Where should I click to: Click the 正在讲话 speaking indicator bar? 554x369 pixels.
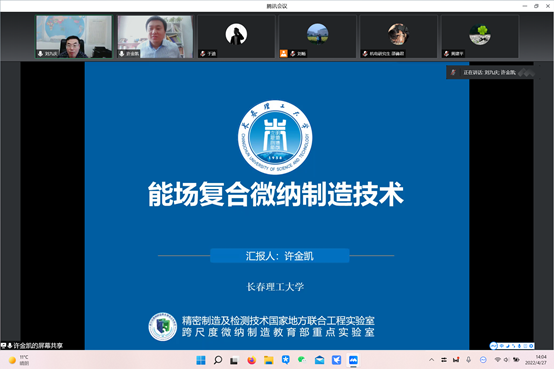click(x=490, y=72)
